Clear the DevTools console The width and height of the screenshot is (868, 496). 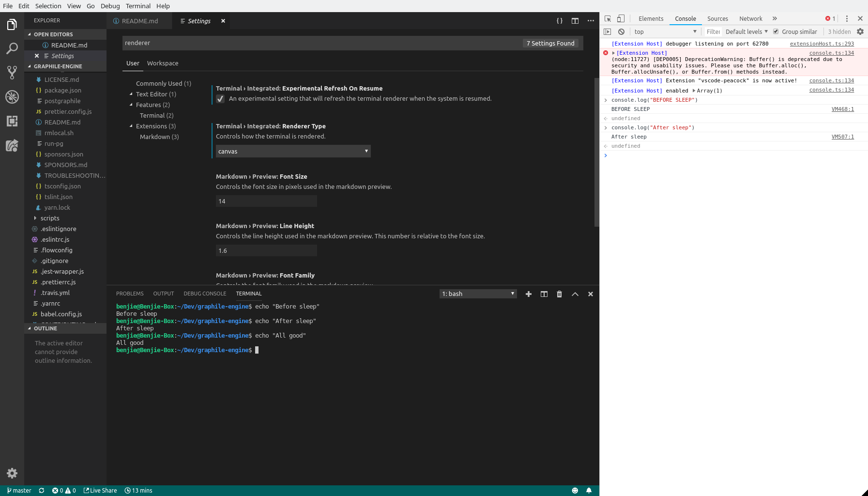621,31
